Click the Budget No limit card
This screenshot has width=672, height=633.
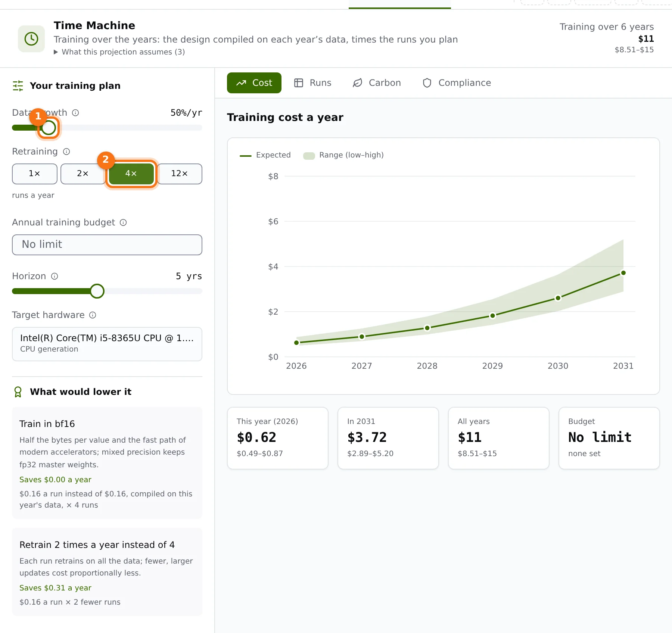609,438
